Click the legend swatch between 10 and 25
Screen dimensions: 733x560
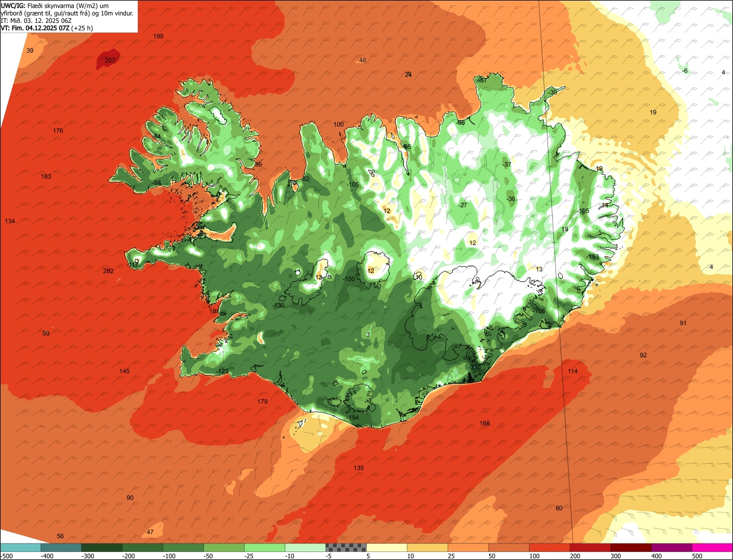tap(427, 547)
